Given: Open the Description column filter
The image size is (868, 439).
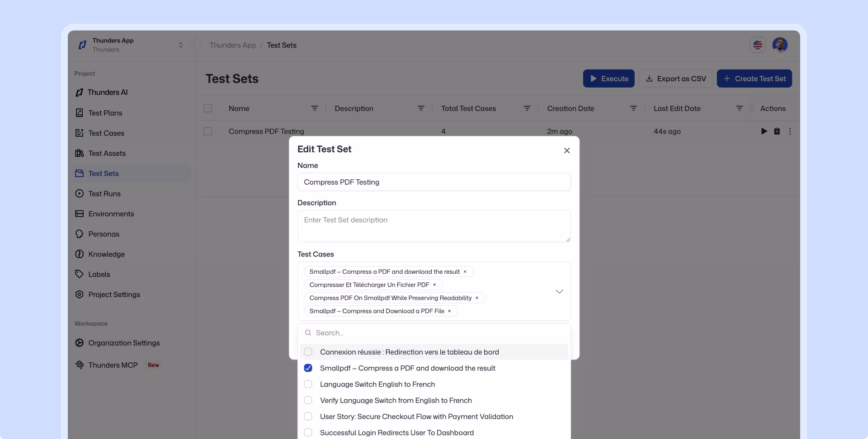Looking at the screenshot, I should (421, 108).
